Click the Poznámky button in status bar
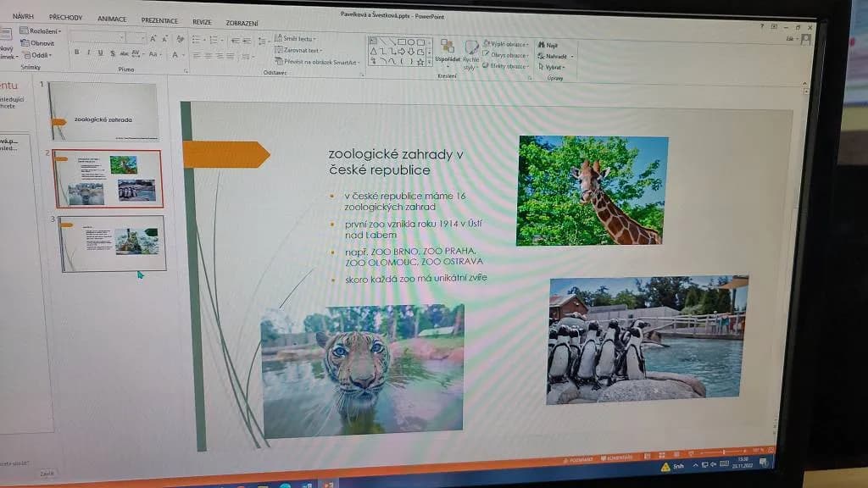 tap(578, 459)
